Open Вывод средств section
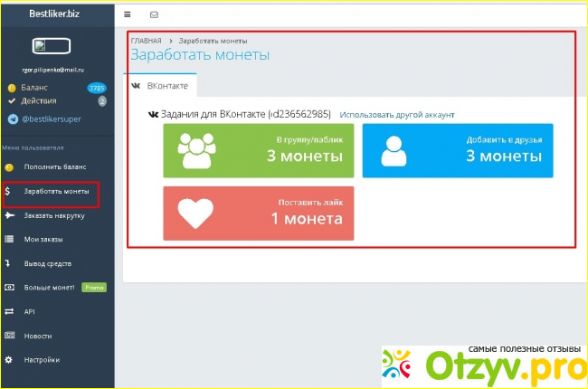Viewport: 588px width, 389px height. click(48, 263)
